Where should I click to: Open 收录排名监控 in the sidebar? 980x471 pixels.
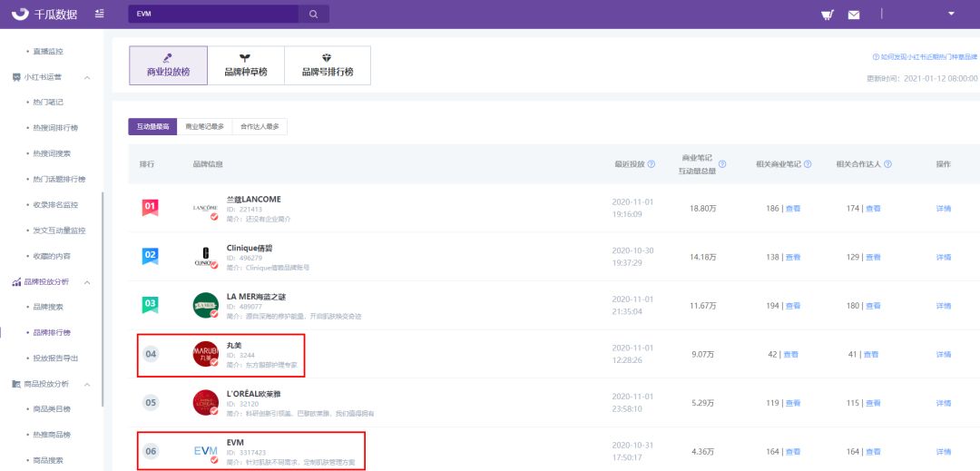[x=55, y=205]
